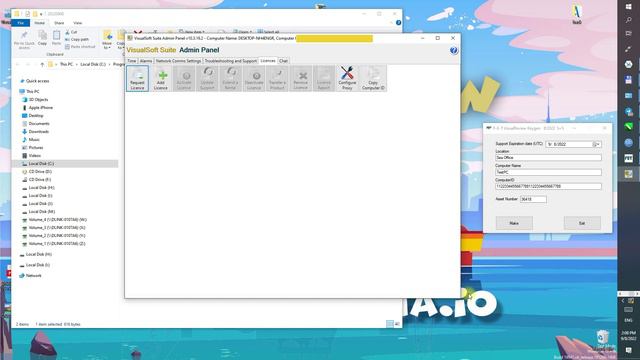Click the greyed Activate Licence toolbar icon
The height and width of the screenshot is (360, 640).
[x=184, y=78]
